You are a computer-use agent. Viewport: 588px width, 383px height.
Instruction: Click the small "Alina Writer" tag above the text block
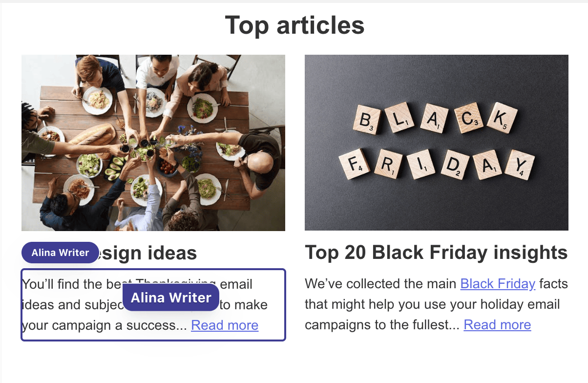point(60,253)
